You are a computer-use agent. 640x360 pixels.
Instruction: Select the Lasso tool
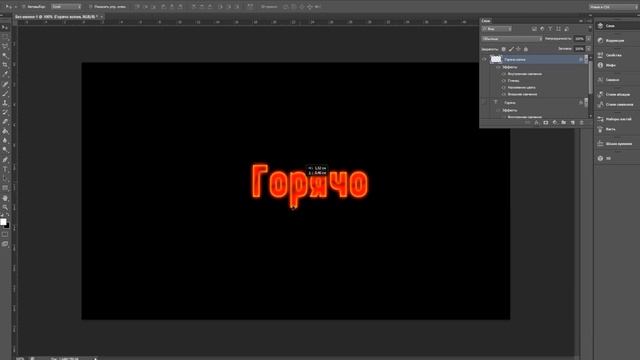point(5,46)
